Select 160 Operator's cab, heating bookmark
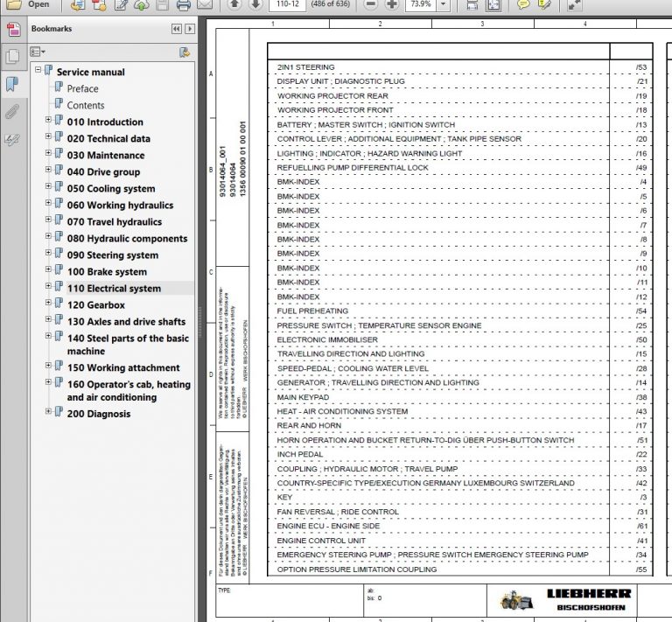This screenshot has width=672, height=622. (x=129, y=391)
